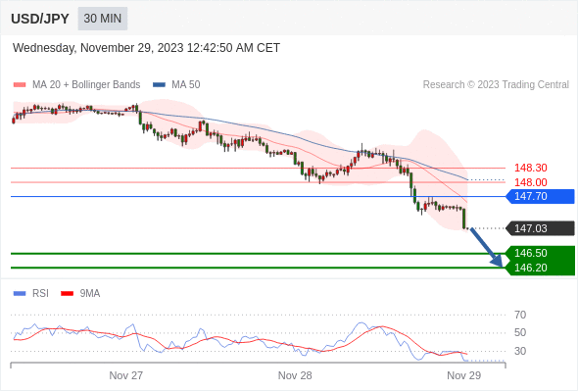Click the black 147.03 current price tag
Viewport: 578px width, 392px height.
(x=540, y=228)
